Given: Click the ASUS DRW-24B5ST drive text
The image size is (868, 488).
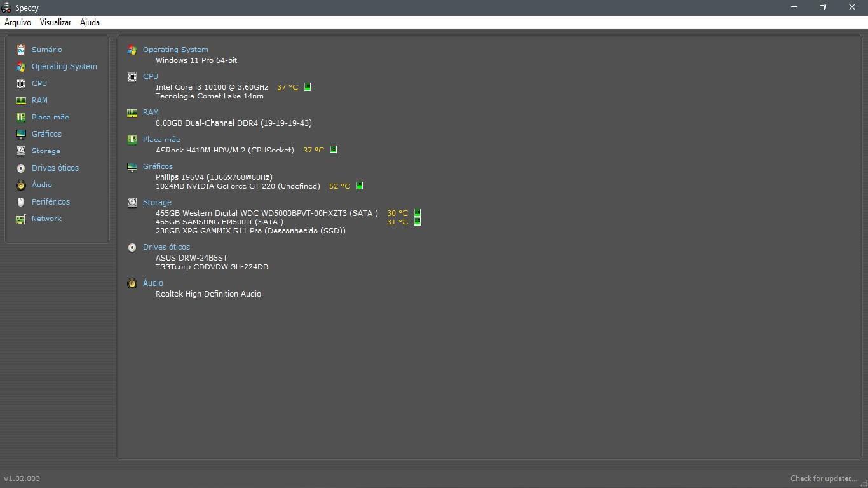Looking at the screenshot, I should (x=191, y=258).
